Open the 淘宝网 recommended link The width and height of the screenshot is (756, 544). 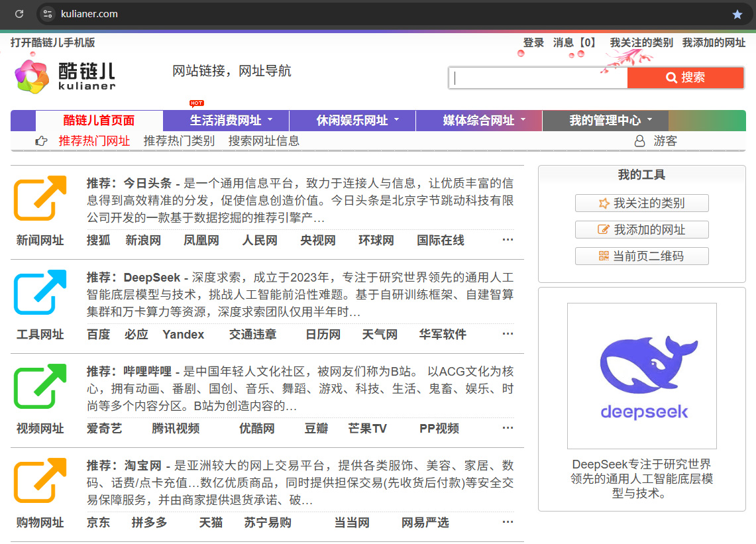tap(142, 465)
